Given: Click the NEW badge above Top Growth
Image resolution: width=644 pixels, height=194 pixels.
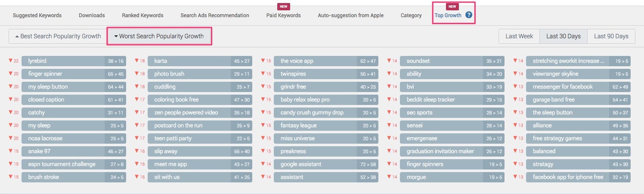Looking at the screenshot, I should [452, 6].
